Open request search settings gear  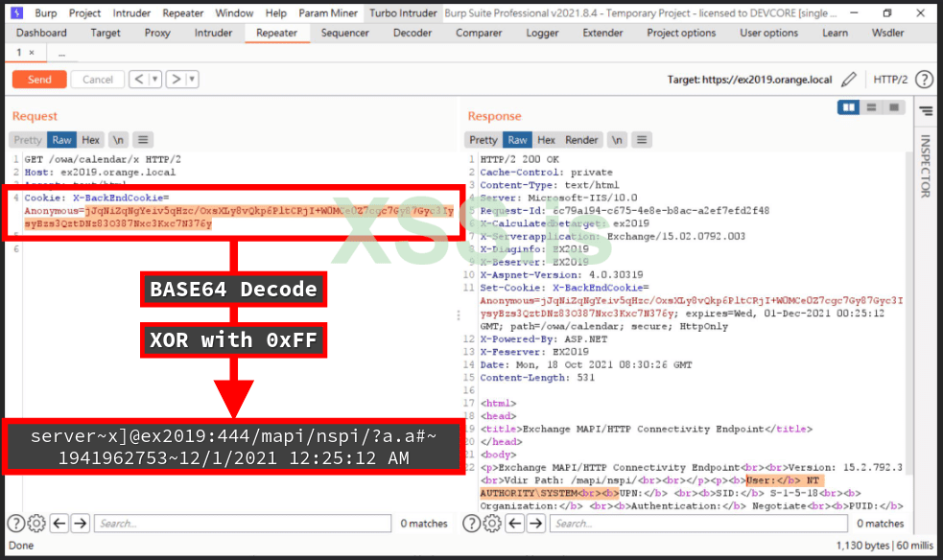pyautogui.click(x=36, y=524)
